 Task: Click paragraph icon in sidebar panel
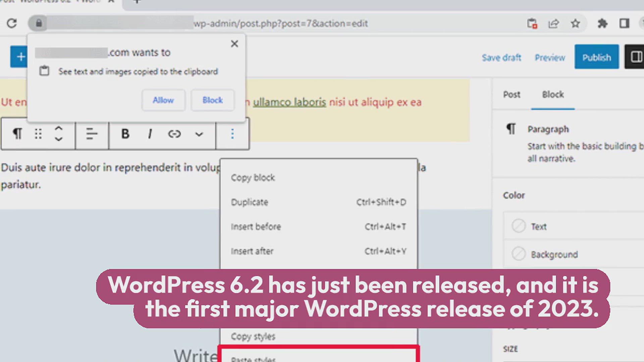511,129
